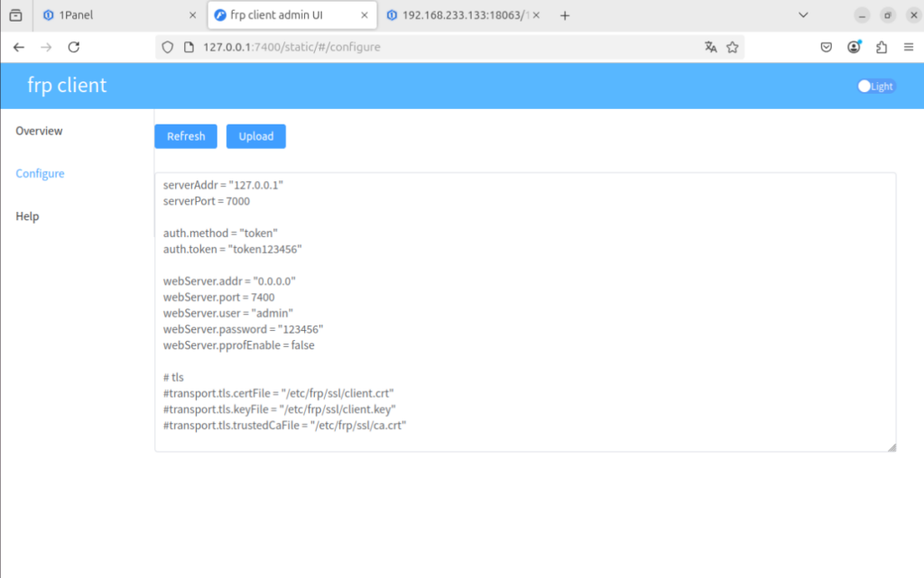Viewport: 924px width, 578px height.
Task: Click the webServer.user = "admin" line
Action: 228,313
